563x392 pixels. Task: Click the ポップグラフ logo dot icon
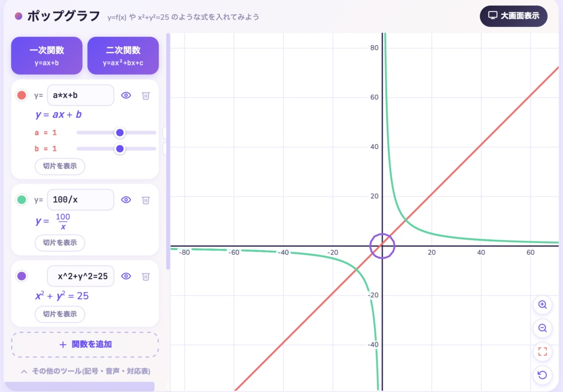coord(19,16)
